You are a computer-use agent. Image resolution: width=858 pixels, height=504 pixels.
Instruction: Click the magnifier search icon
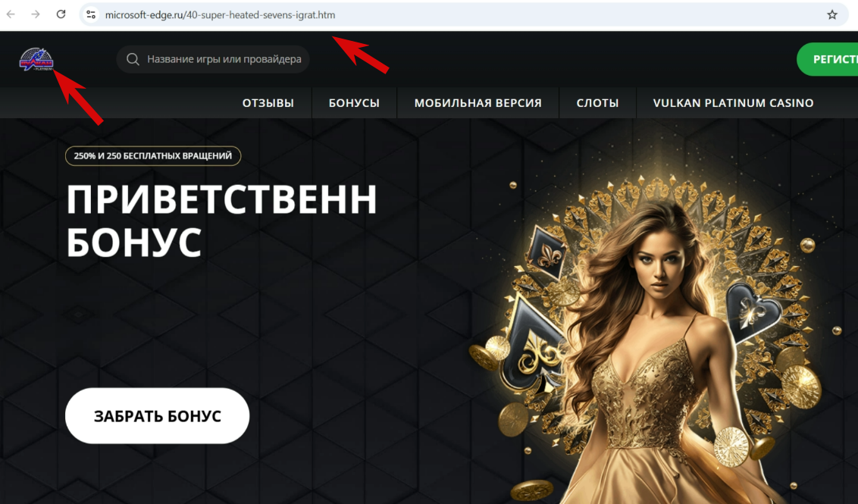(133, 59)
